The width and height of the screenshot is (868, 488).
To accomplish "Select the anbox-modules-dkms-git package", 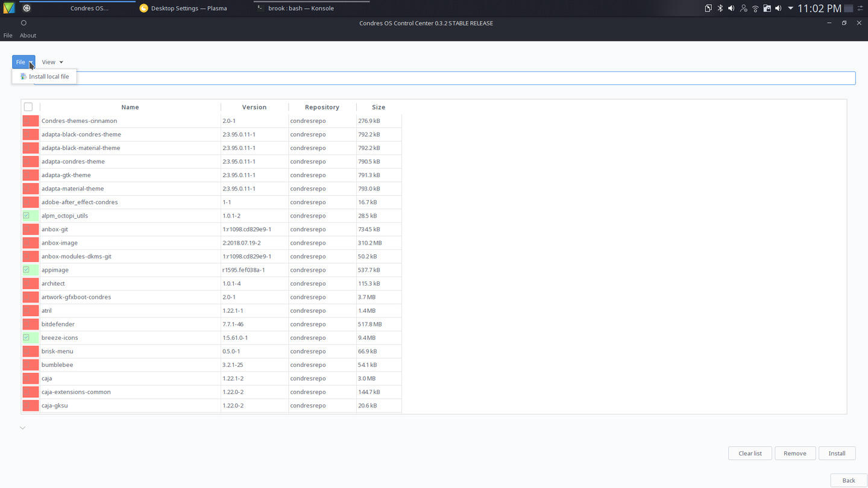I will [x=76, y=256].
